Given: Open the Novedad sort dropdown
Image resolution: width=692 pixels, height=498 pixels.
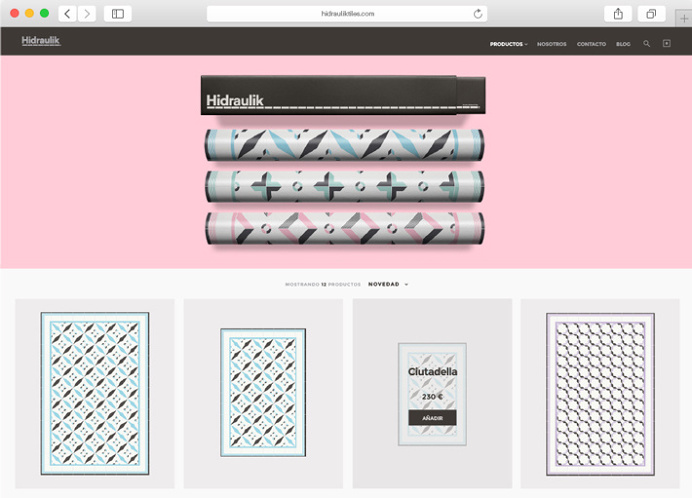Looking at the screenshot, I should (388, 284).
